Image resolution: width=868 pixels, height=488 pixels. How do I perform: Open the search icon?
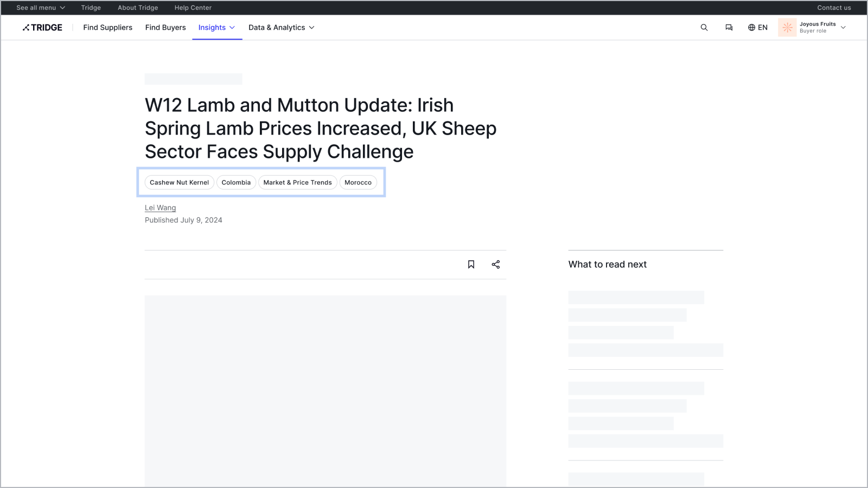click(x=704, y=28)
